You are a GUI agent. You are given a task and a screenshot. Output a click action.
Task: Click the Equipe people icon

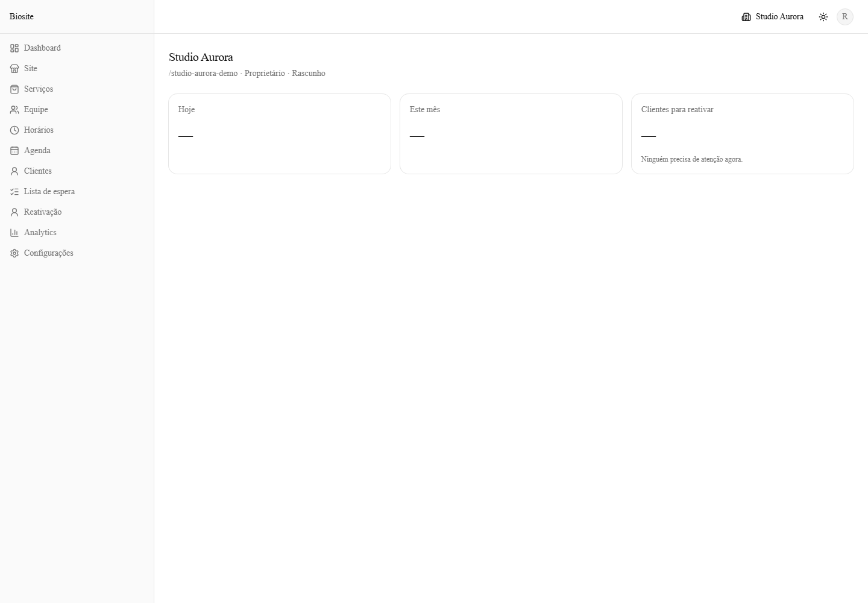(x=14, y=110)
